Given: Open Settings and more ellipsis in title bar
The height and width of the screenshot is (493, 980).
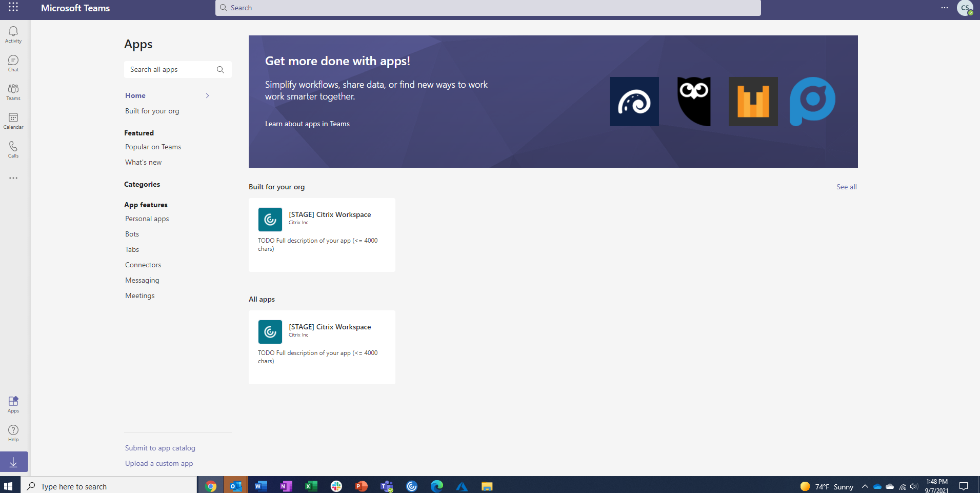Looking at the screenshot, I should [944, 8].
